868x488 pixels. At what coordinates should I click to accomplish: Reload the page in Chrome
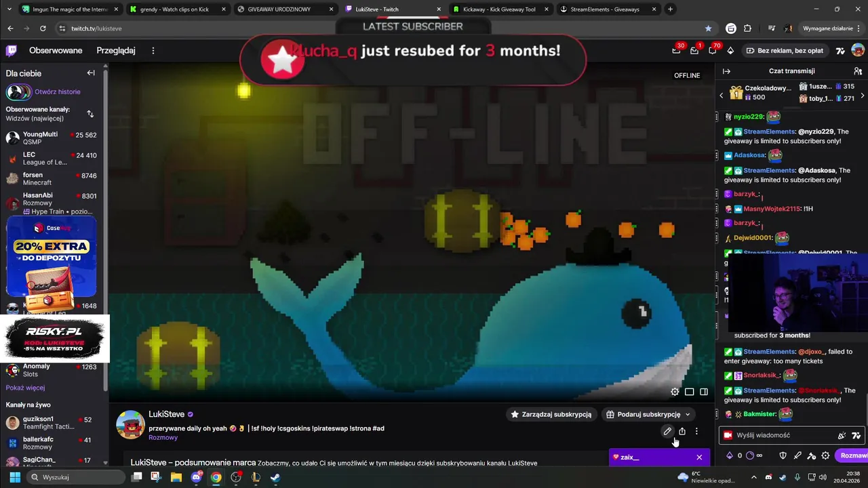43,28
